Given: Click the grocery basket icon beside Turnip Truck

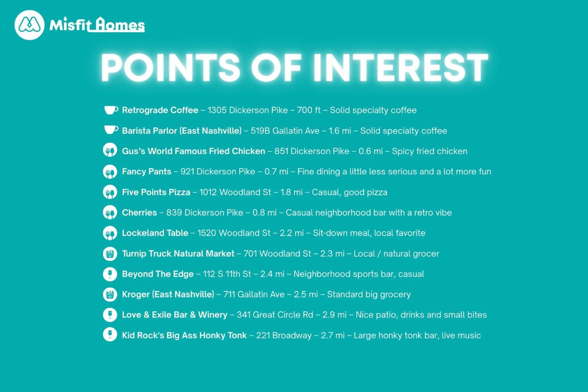Looking at the screenshot, I should coord(110,253).
